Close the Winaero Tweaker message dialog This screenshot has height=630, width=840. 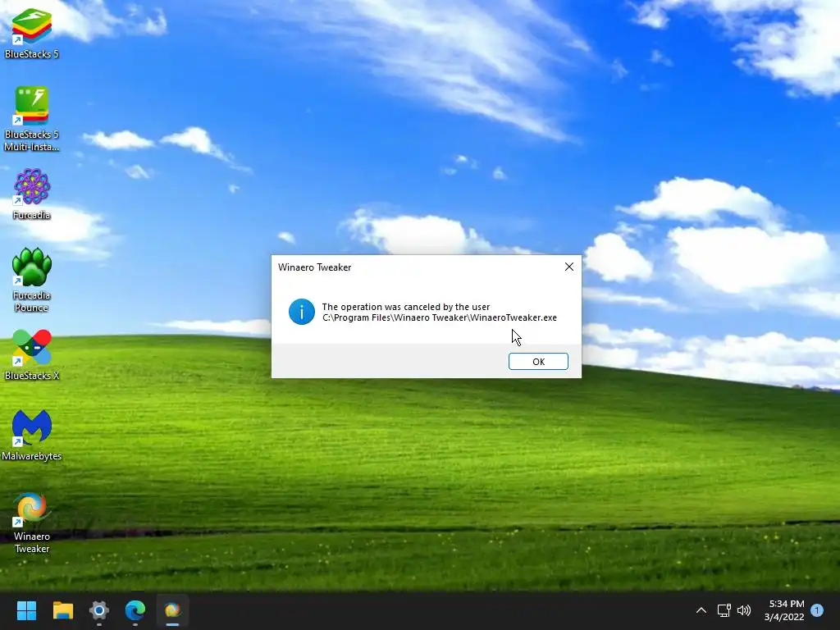(569, 267)
